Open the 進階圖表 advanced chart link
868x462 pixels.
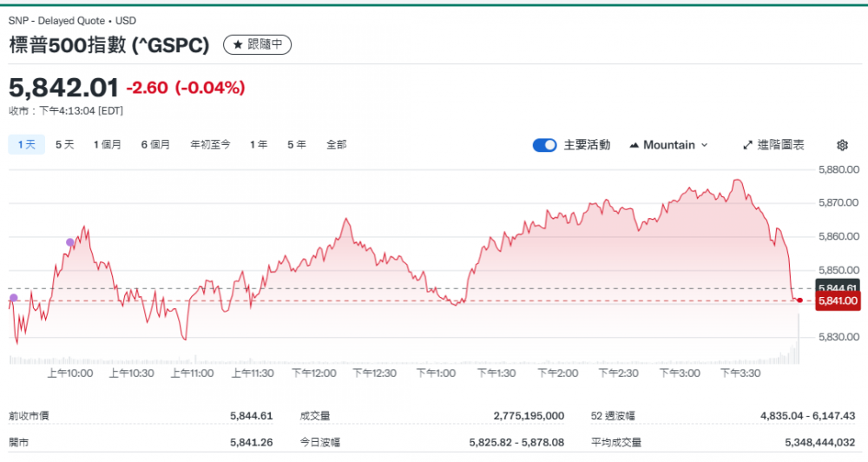click(x=779, y=145)
